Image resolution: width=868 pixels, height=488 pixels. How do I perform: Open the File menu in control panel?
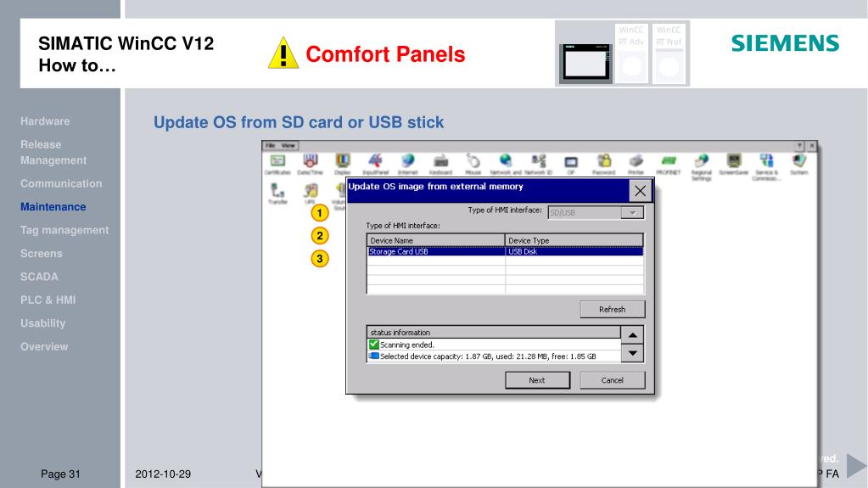point(270,146)
